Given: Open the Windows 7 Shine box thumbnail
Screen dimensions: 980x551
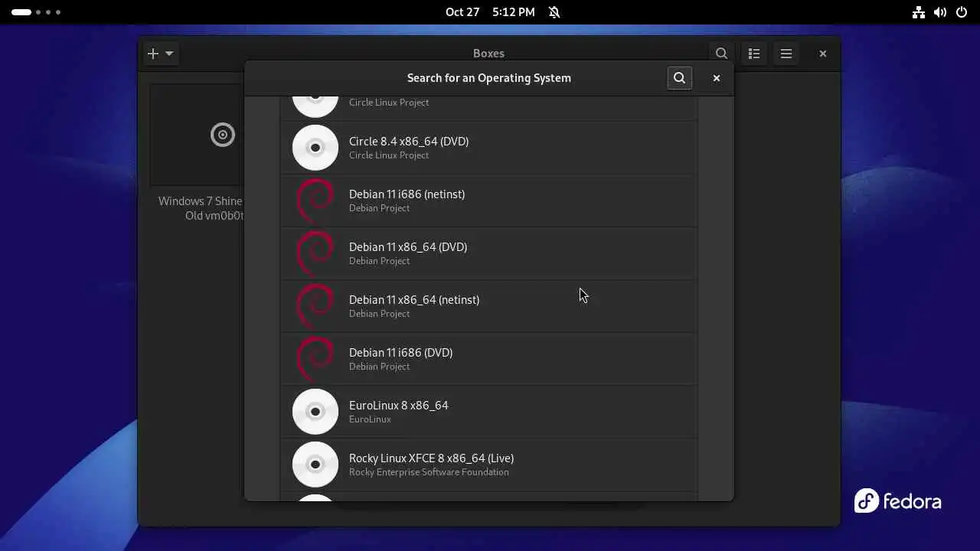Looking at the screenshot, I should tap(197, 135).
